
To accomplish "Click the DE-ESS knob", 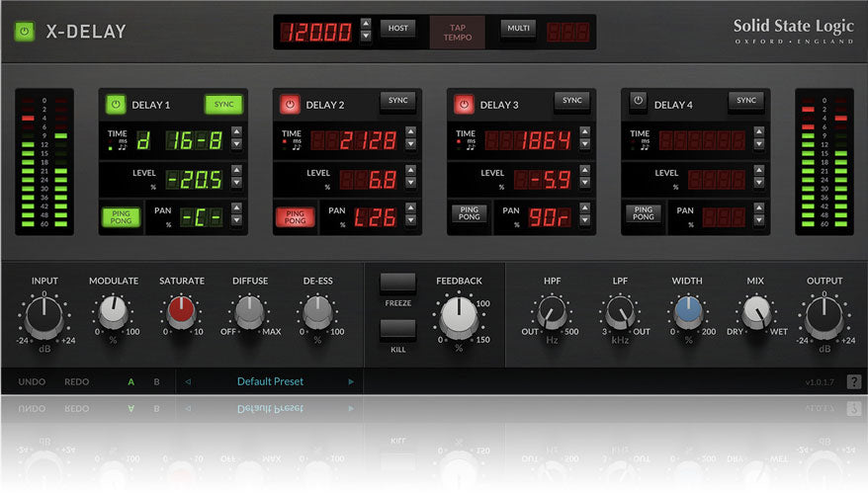I will pos(317,311).
